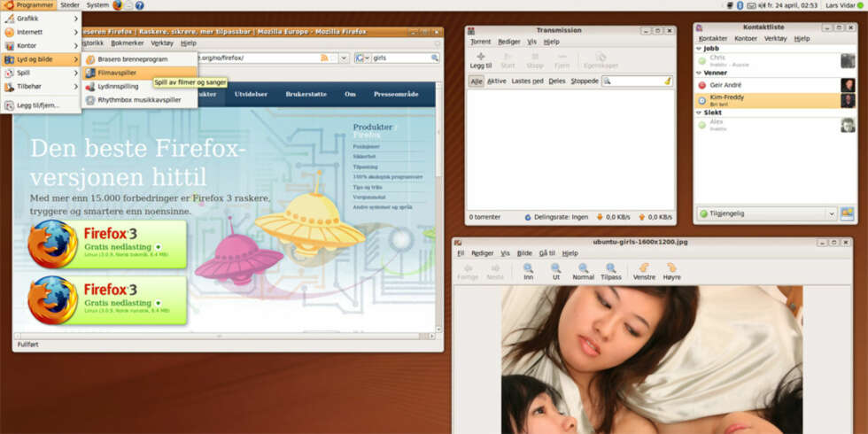Click Egenskaper icon in Transmission

tap(601, 60)
